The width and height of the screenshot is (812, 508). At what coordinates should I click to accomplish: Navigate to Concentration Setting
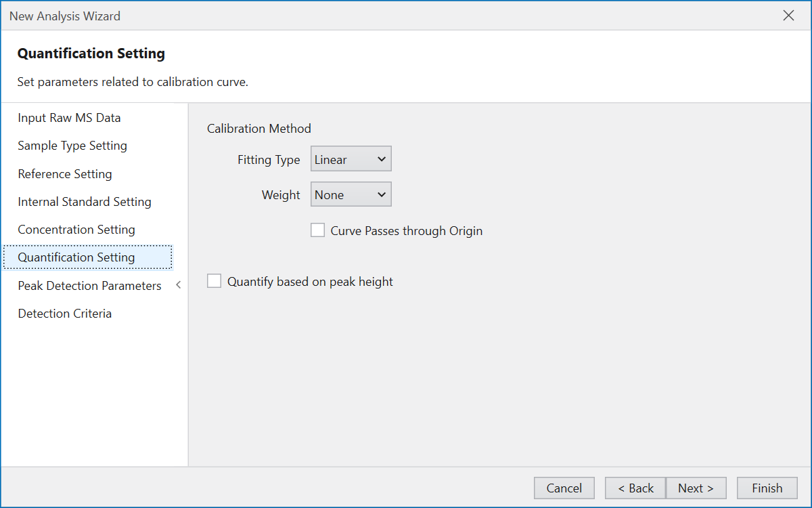click(x=76, y=230)
